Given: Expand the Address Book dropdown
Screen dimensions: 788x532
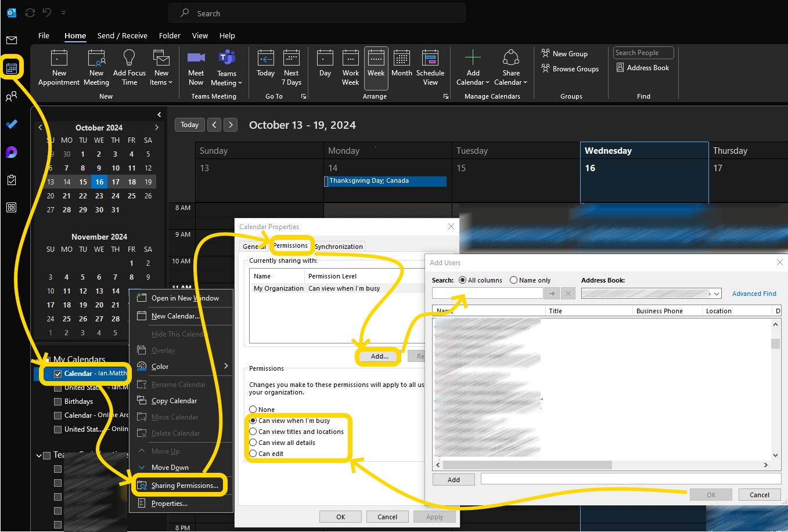Looking at the screenshot, I should tap(717, 294).
